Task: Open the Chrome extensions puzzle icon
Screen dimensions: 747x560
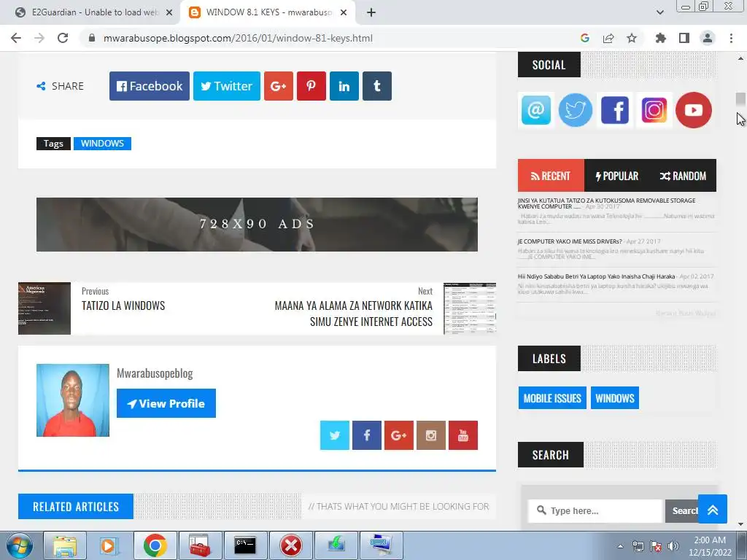Action: (x=661, y=38)
